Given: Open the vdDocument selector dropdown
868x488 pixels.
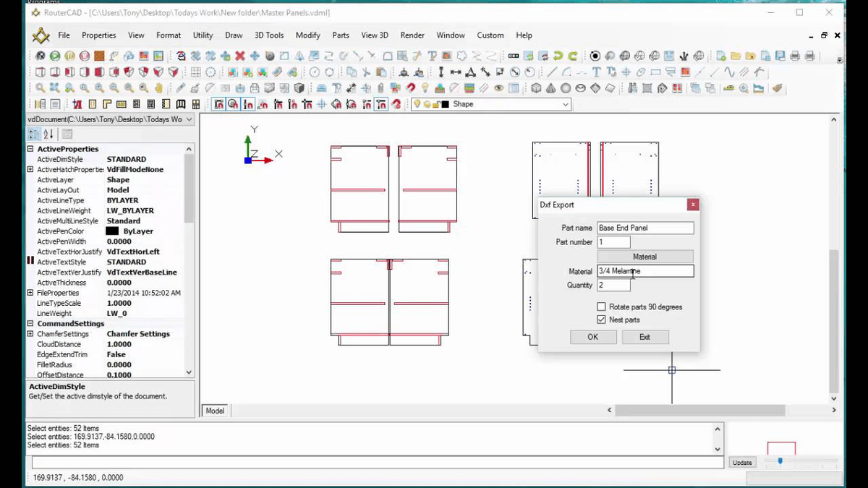Looking at the screenshot, I should 190,119.
